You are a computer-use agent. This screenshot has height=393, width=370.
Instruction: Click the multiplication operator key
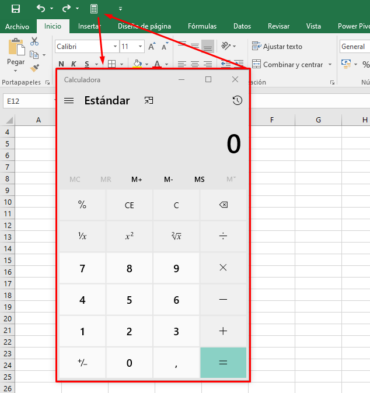coord(223,268)
